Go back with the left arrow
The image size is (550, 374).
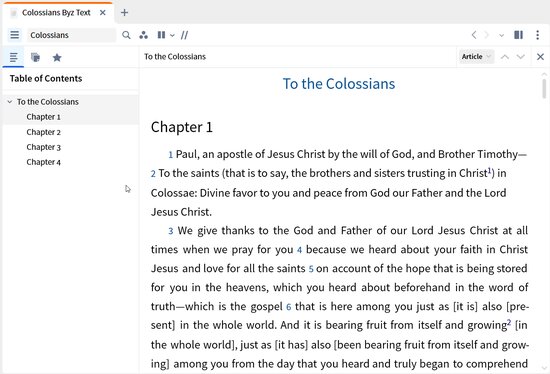tap(474, 35)
